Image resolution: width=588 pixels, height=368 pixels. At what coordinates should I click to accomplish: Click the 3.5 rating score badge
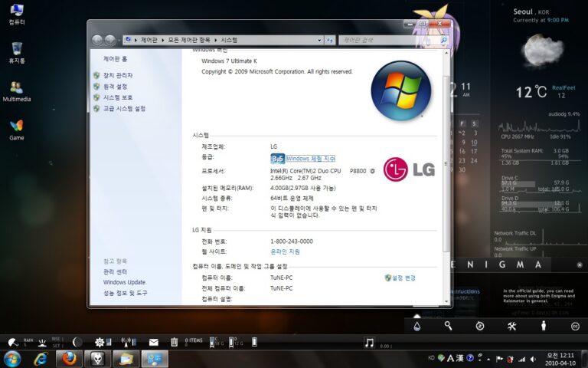277,159
